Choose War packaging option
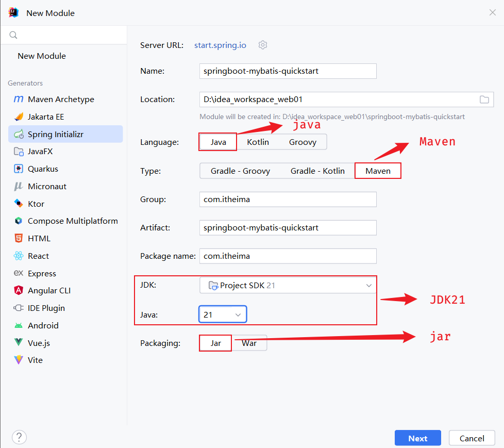 249,343
